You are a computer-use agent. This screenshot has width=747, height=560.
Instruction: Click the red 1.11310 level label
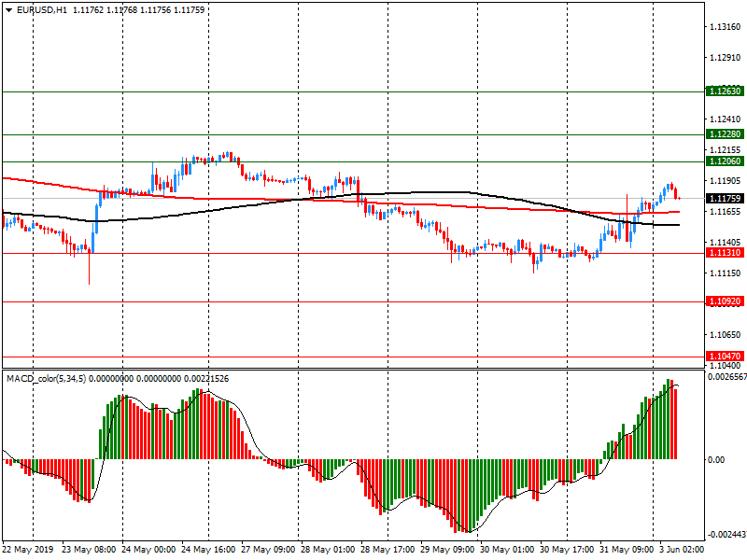tap(724, 253)
